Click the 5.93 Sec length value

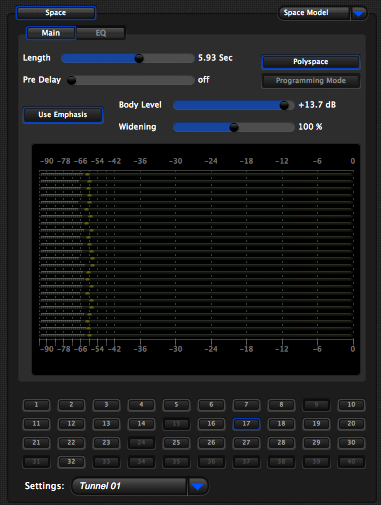215,58
